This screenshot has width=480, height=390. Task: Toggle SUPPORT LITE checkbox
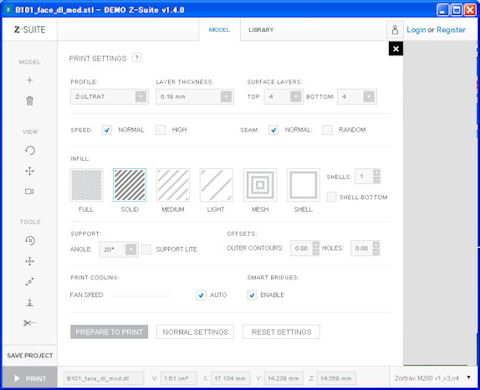(x=147, y=249)
